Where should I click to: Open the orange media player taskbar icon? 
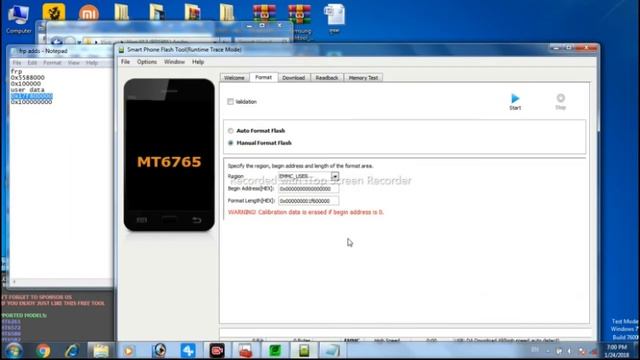(129, 351)
